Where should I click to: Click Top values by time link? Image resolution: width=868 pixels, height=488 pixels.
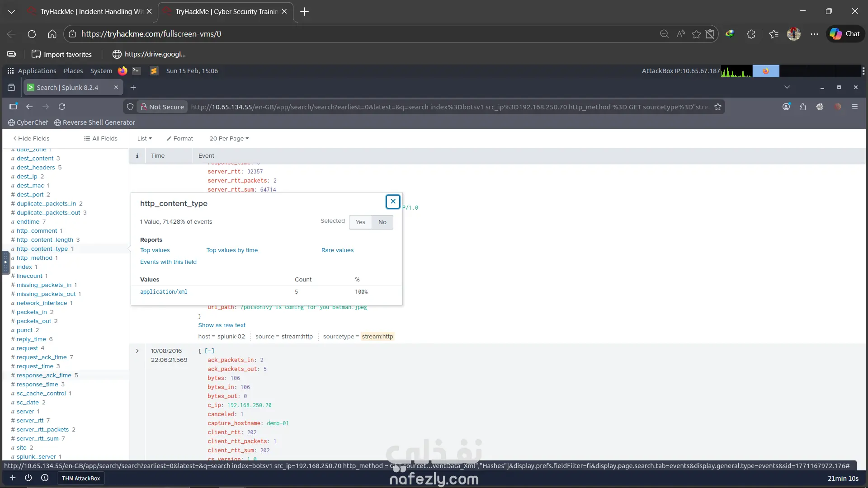[x=232, y=250]
